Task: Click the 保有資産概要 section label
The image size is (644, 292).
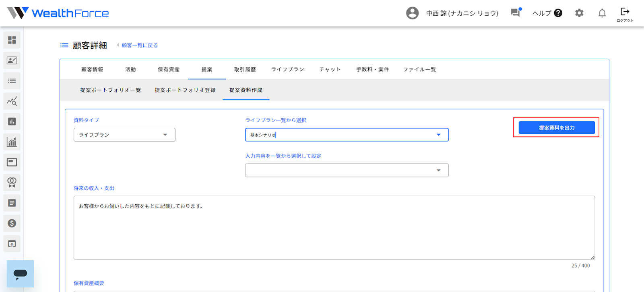Action: 89,283
